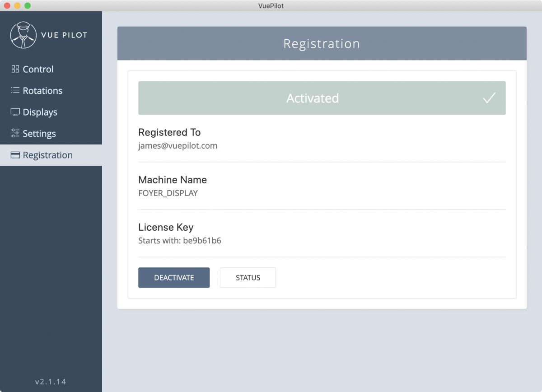
Task: Open the Settings page
Action: (x=39, y=133)
